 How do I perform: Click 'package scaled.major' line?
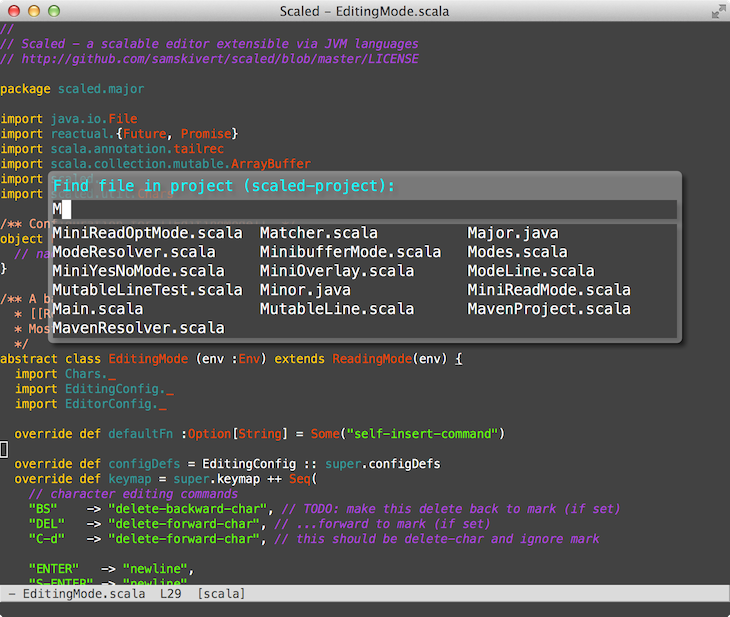point(72,89)
